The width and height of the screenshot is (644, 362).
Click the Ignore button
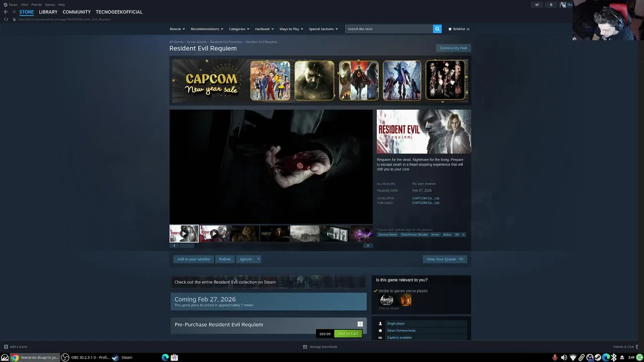(x=246, y=259)
